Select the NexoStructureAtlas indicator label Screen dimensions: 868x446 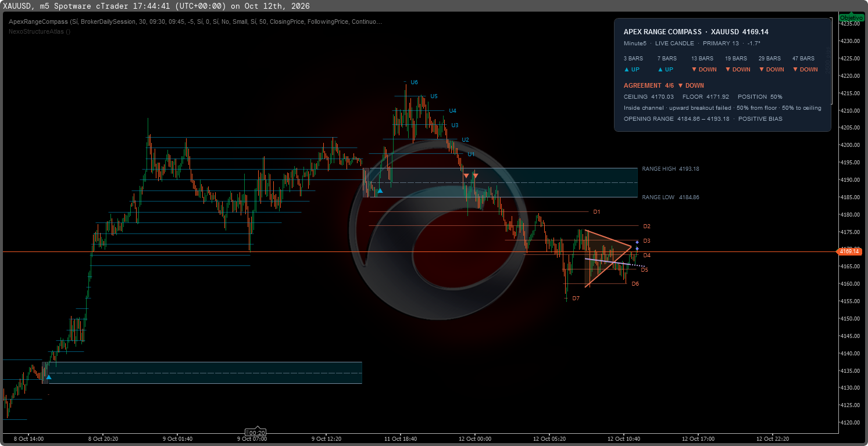point(40,31)
